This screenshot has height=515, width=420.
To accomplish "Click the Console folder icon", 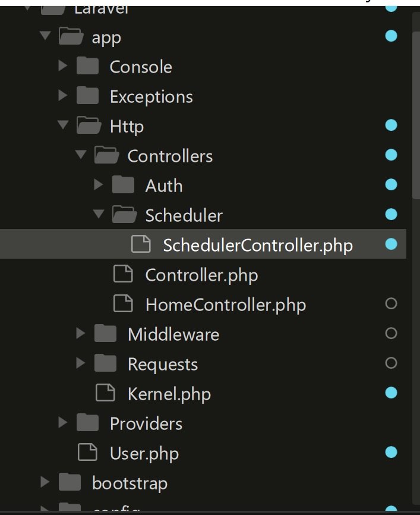I will [x=87, y=65].
